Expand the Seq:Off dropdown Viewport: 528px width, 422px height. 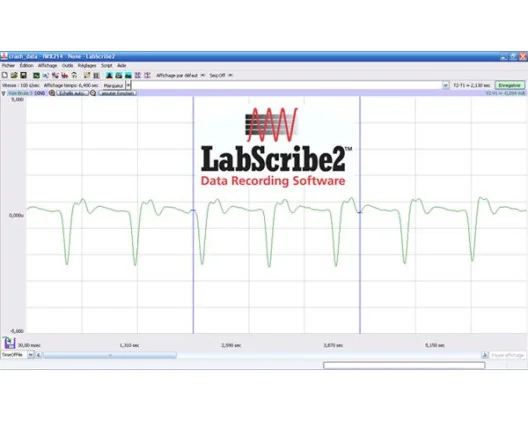[x=230, y=75]
